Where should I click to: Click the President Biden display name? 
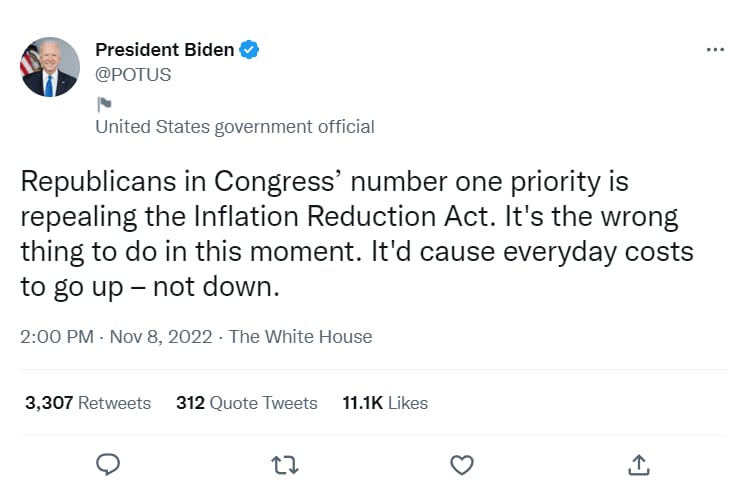point(165,49)
